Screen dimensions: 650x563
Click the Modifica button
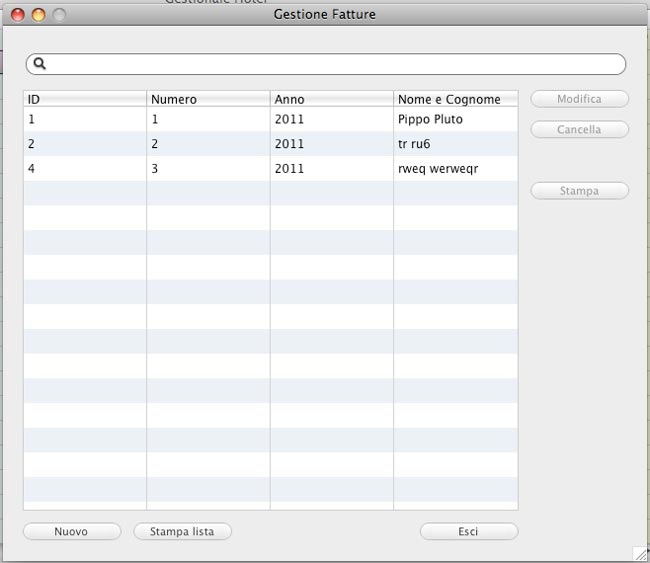580,99
